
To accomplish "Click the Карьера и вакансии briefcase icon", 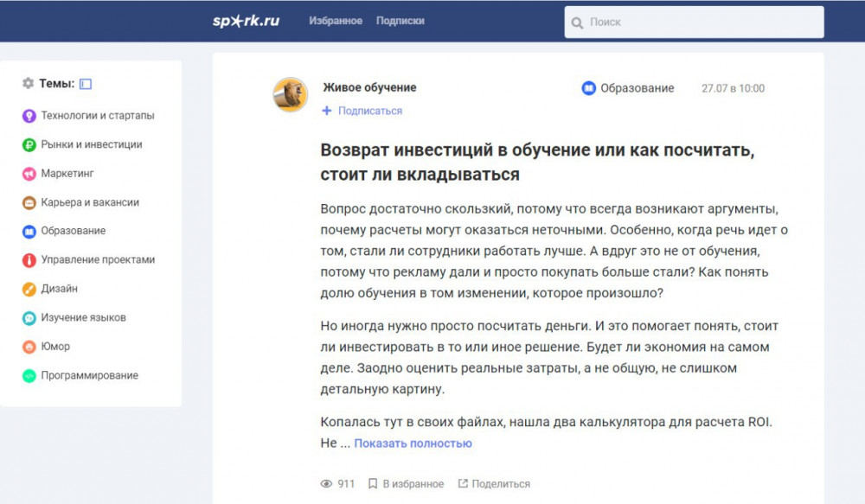I will tap(29, 202).
